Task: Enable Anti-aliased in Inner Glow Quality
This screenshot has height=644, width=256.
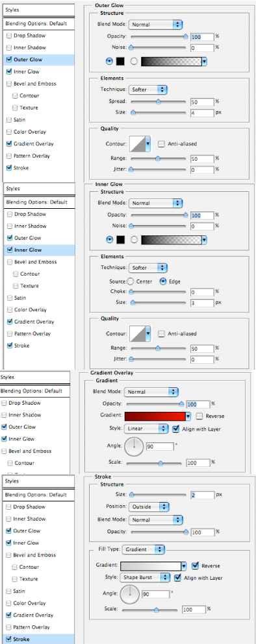Action: click(x=161, y=333)
